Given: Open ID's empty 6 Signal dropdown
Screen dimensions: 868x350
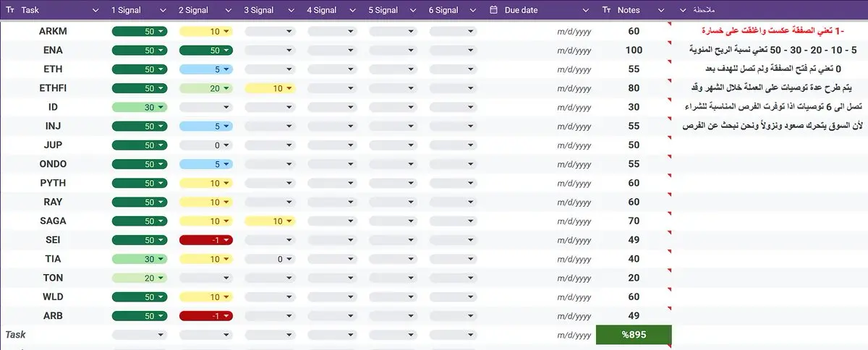Looking at the screenshot, I should coord(454,107).
